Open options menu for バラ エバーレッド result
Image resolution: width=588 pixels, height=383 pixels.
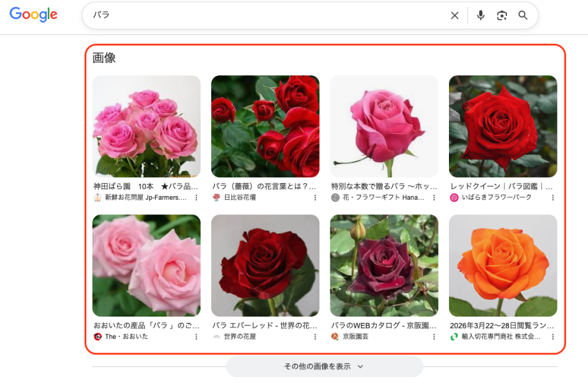[314, 337]
